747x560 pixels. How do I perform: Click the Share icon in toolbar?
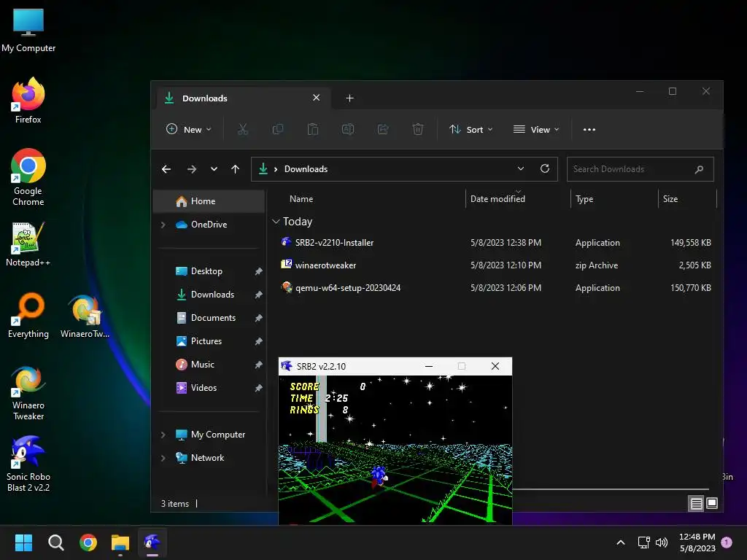(383, 129)
